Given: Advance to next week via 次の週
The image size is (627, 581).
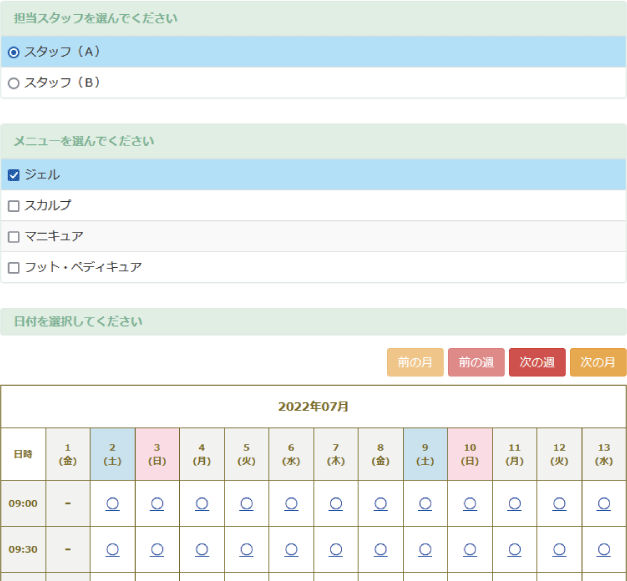Looking at the screenshot, I should click(537, 362).
